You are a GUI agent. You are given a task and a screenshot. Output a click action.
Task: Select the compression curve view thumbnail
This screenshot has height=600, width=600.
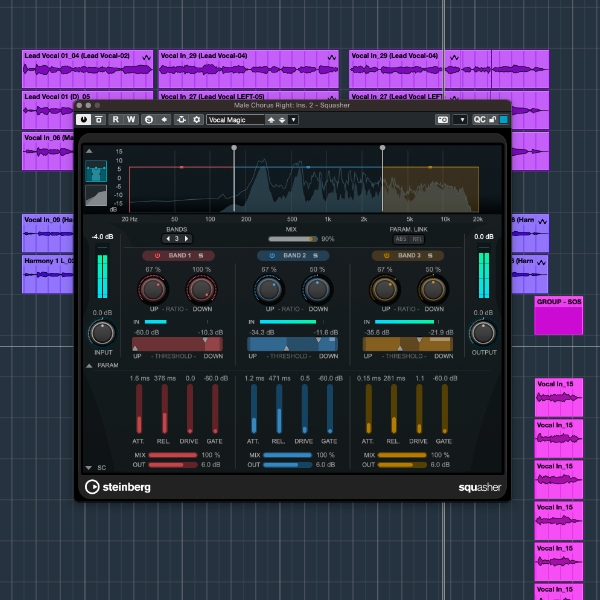click(x=96, y=196)
